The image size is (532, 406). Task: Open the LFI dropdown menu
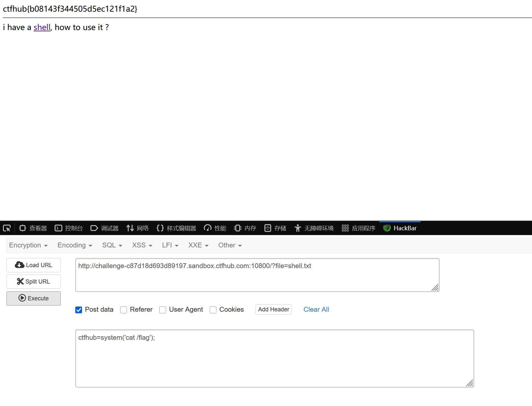coord(170,245)
